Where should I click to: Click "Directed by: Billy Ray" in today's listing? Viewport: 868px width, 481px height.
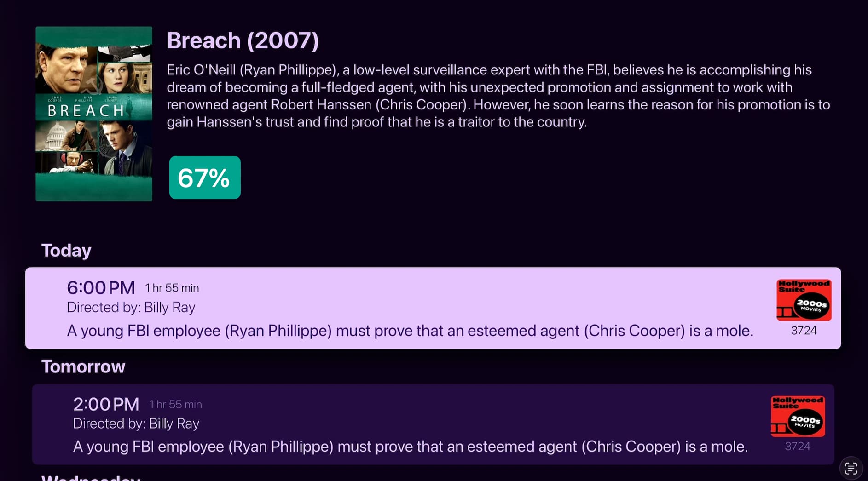tap(131, 307)
